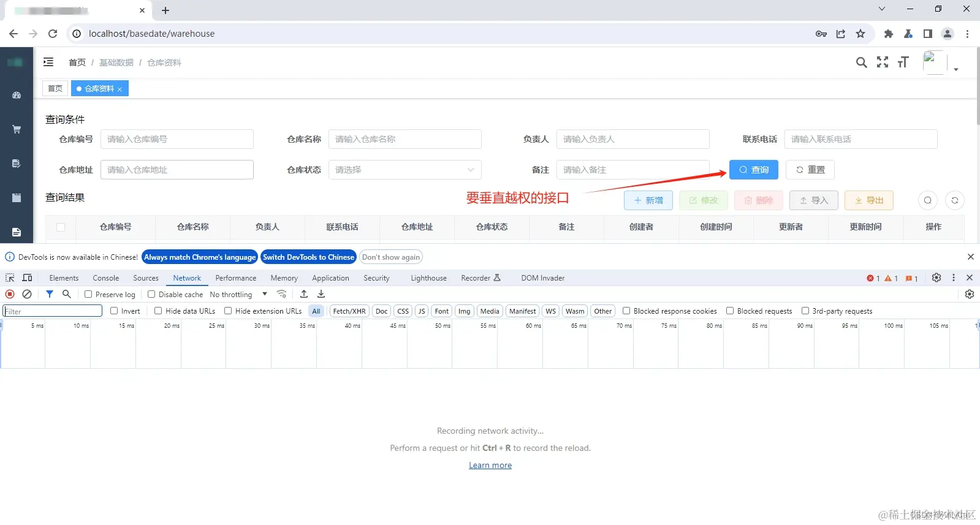The width and height of the screenshot is (980, 525).
Task: Open network search magnifier icon
Action: point(67,294)
